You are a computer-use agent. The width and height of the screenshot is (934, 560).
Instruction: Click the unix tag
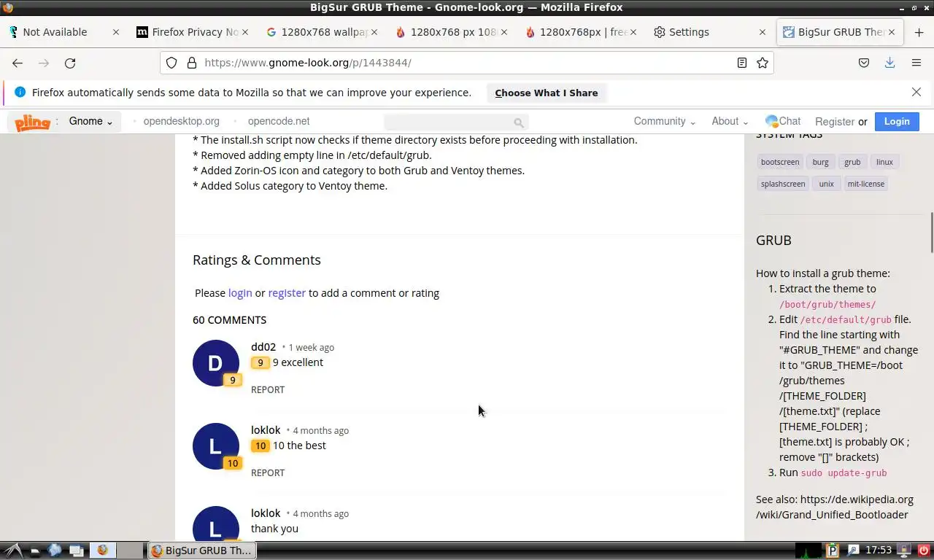click(x=826, y=184)
